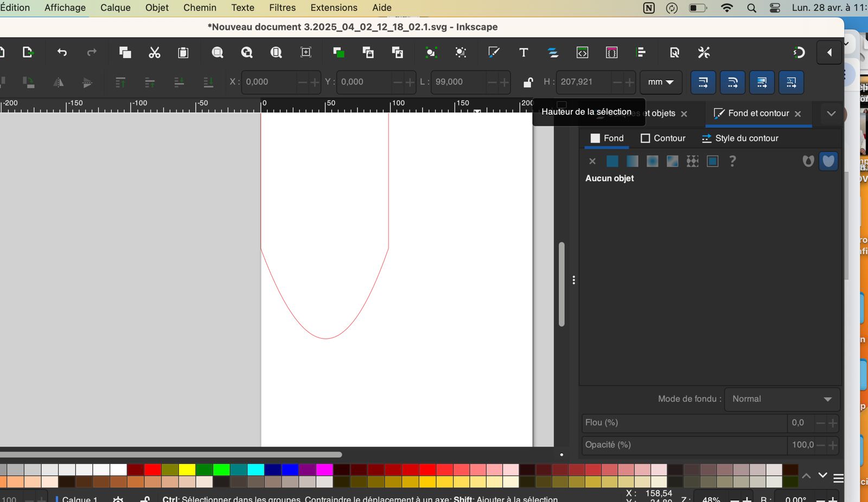
Task: Pick the yellow swatch in the palette
Action: (187, 469)
